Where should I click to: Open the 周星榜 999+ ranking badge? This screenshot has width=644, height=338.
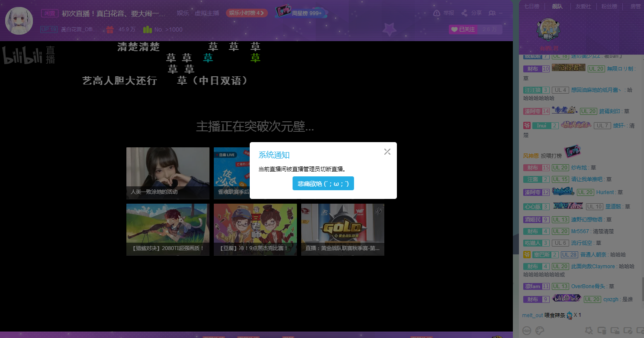click(x=301, y=13)
